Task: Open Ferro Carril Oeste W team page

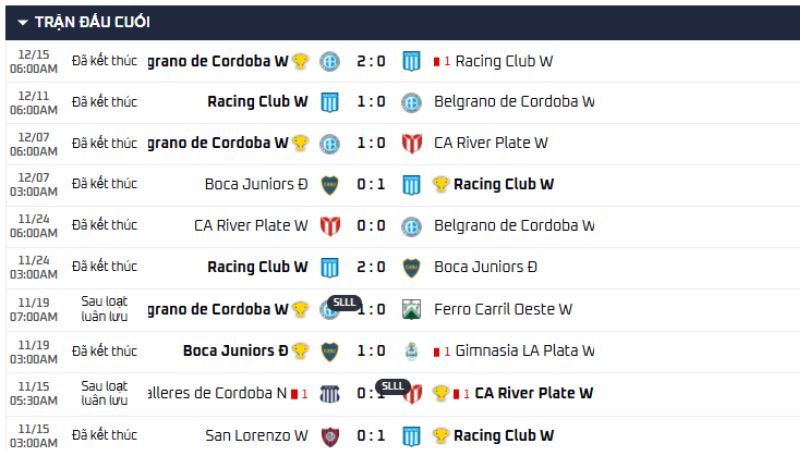Action: (503, 309)
